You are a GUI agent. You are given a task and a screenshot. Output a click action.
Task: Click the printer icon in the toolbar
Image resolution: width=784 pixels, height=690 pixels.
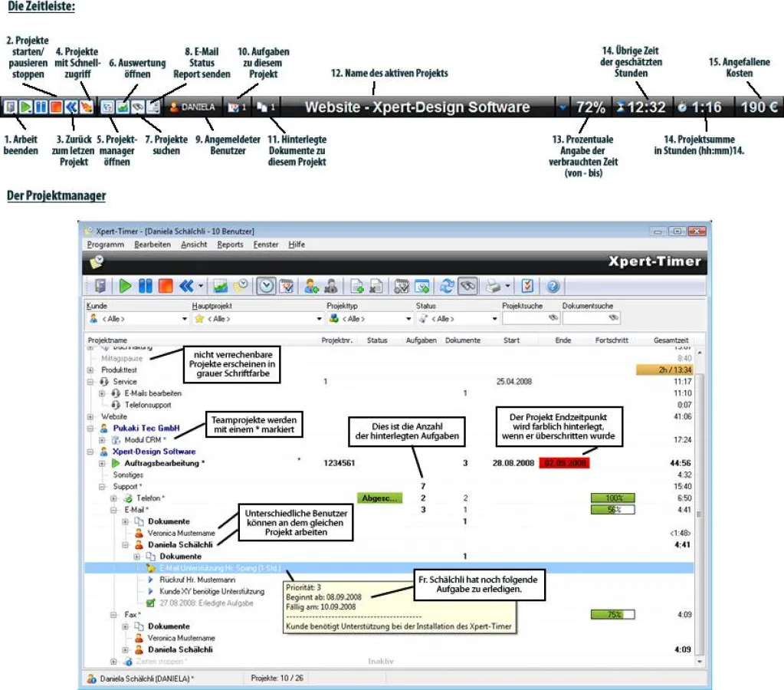pyautogui.click(x=494, y=286)
